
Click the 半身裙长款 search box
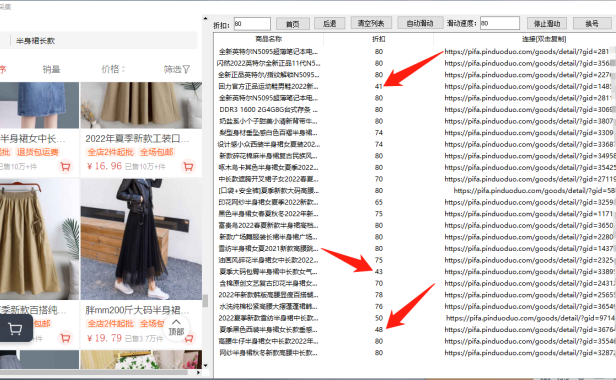pos(104,40)
